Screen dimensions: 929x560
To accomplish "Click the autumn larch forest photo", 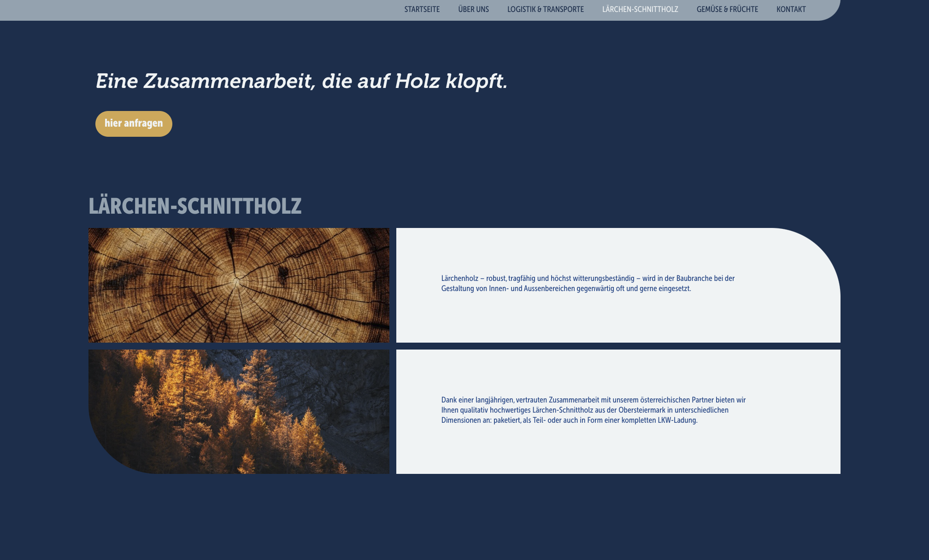I will 239,411.
